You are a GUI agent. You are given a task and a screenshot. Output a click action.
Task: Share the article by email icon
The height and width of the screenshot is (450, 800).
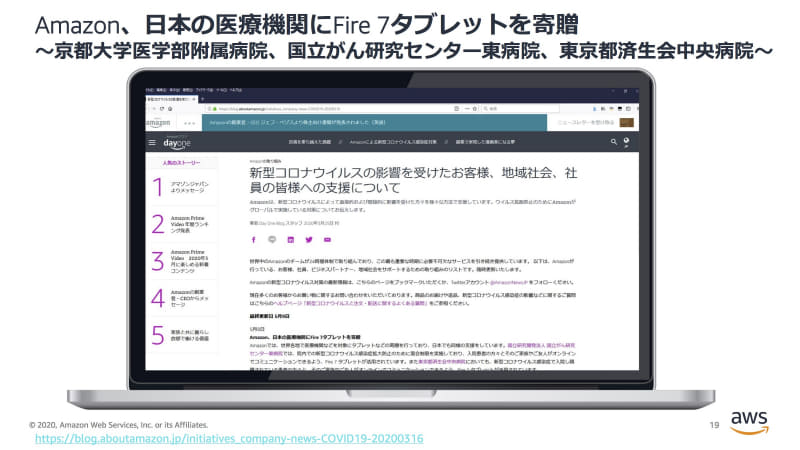tap(327, 240)
